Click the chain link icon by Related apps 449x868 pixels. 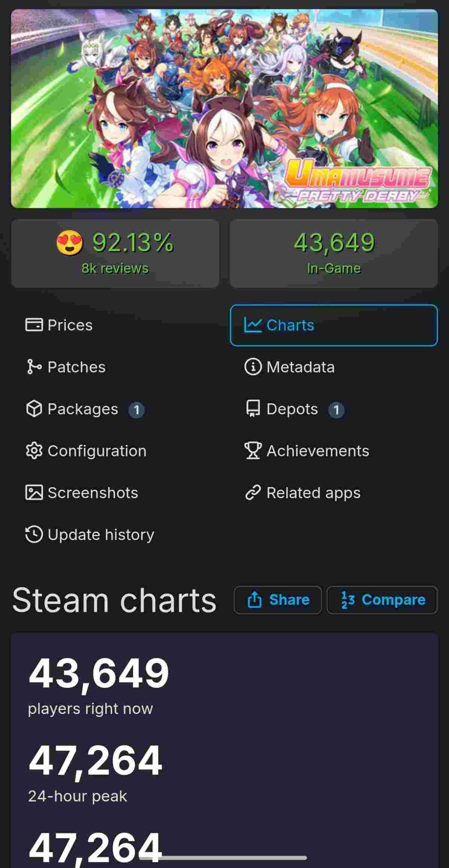click(253, 493)
